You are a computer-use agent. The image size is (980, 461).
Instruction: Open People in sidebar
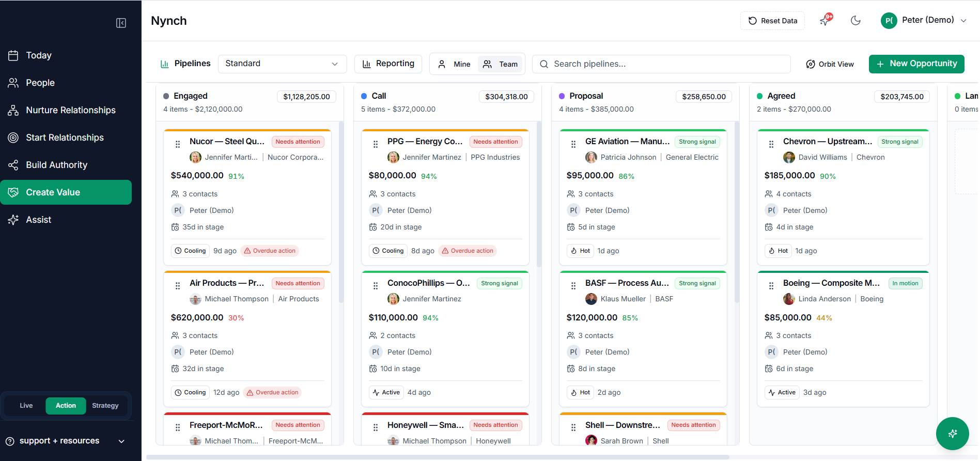66,83
